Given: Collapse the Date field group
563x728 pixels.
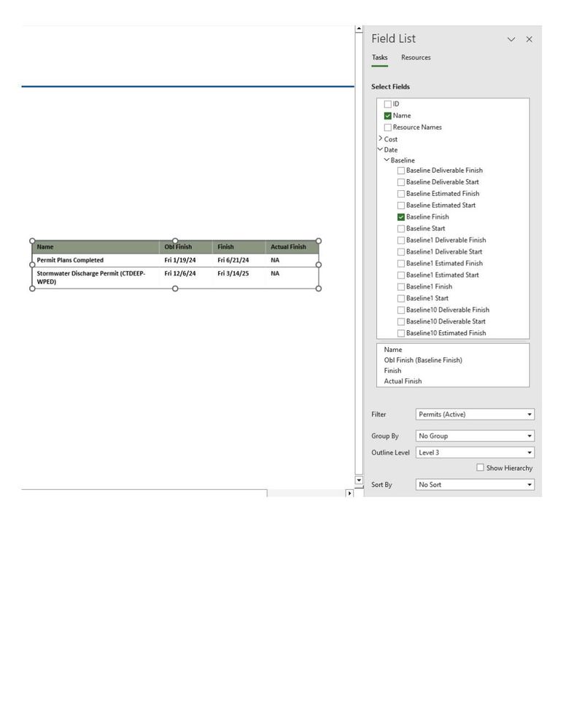Looking at the screenshot, I should [381, 149].
